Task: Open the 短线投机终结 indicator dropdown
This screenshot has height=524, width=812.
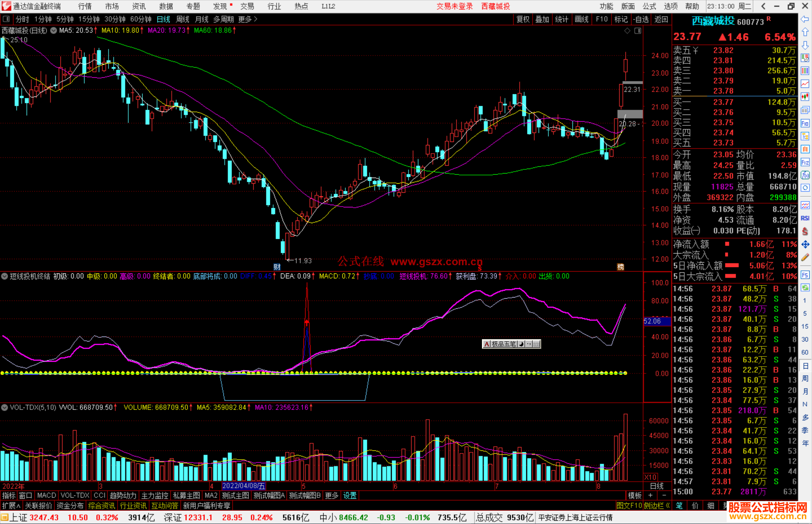Action: coord(5,276)
